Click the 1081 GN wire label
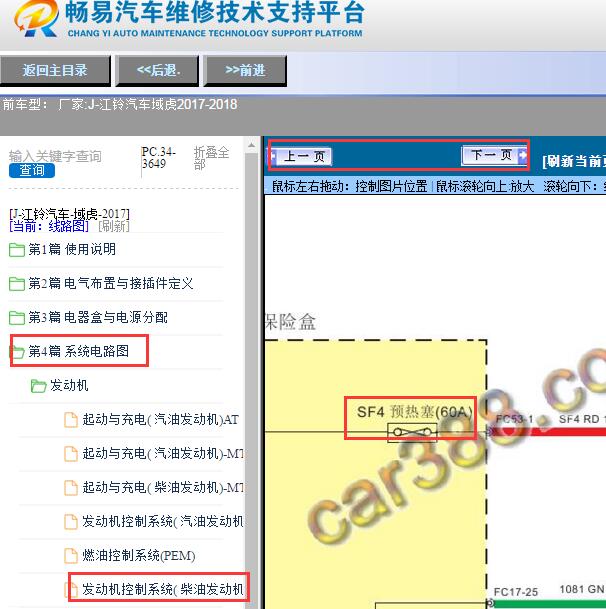Image resolution: width=606 pixels, height=609 pixels. 582,590
